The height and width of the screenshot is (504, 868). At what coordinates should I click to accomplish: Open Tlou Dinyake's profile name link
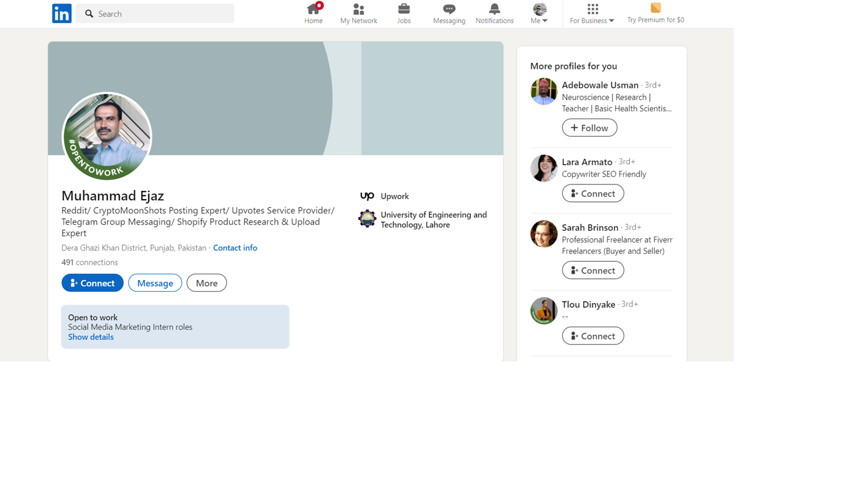(x=588, y=304)
